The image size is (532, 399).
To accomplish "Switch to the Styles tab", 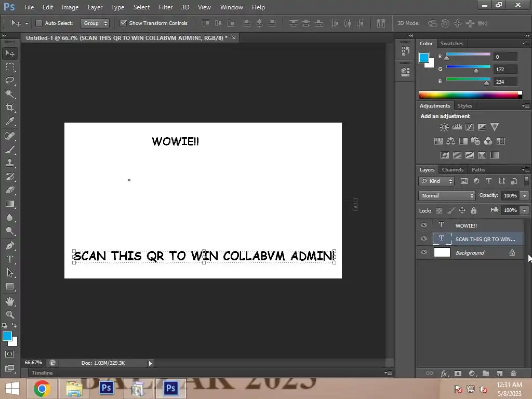I will (464, 106).
